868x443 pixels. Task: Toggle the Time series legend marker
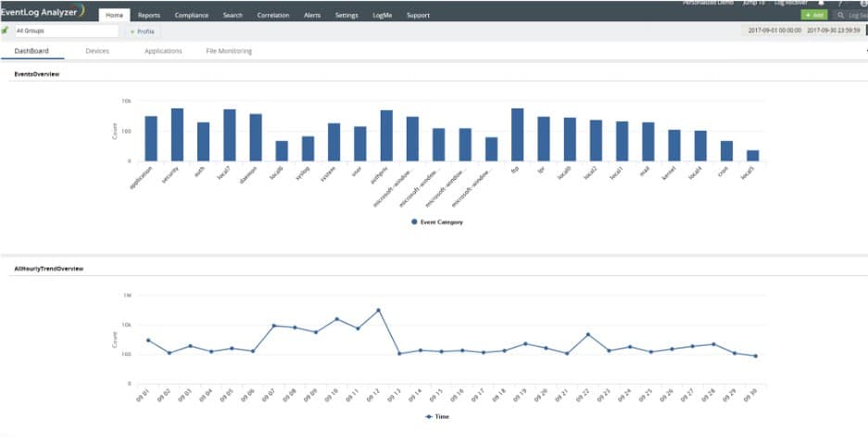point(429,416)
